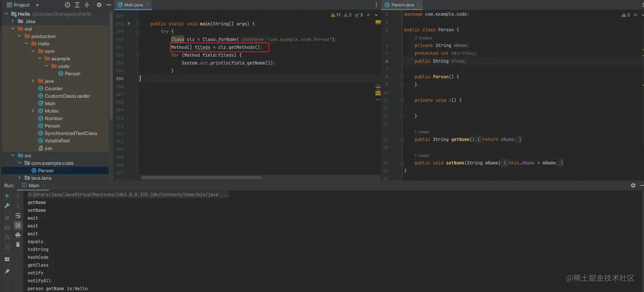Click the Expand All icon in Project panel
This screenshot has height=292, width=644.
coord(77,5)
